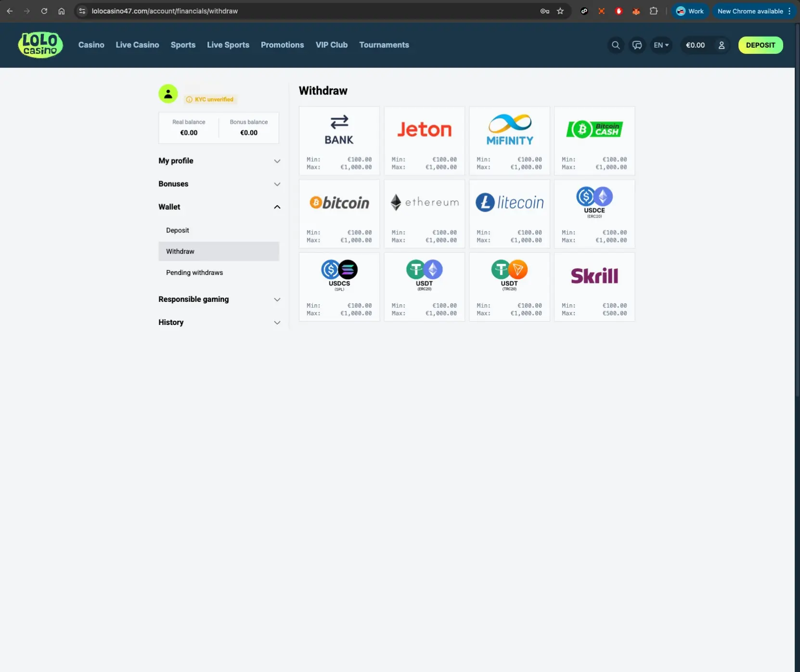Click the Skrill max limit €500.00
The image size is (800, 672).
point(615,313)
